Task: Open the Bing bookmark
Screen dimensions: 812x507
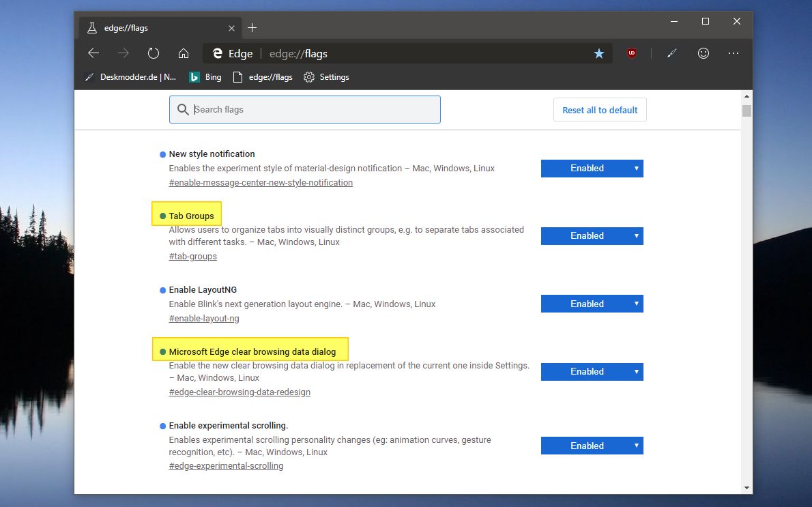Action: pyautogui.click(x=205, y=77)
